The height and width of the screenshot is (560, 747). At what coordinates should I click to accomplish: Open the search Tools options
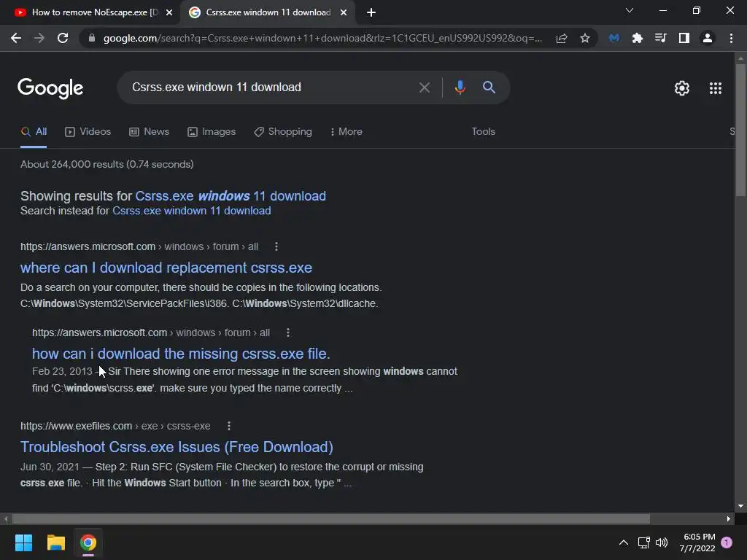(x=483, y=132)
